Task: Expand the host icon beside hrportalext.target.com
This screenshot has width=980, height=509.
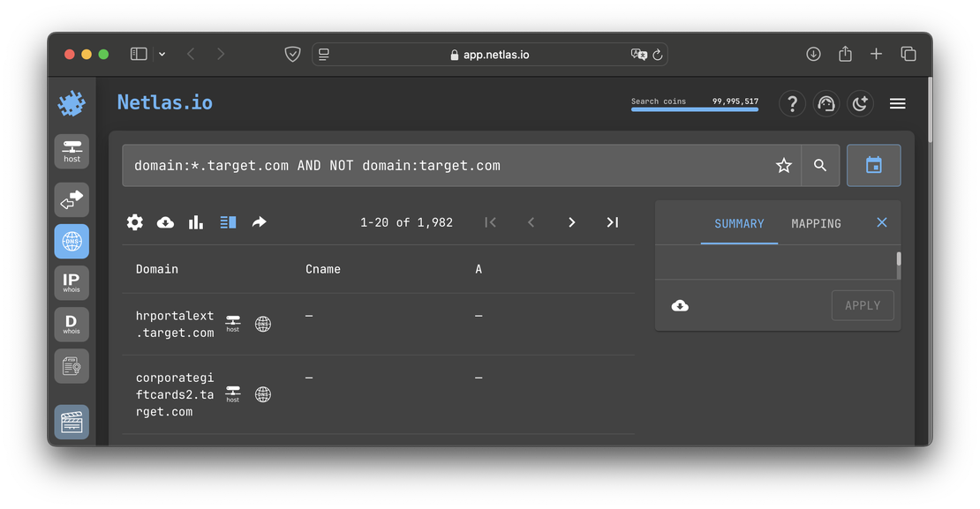Action: click(x=232, y=323)
